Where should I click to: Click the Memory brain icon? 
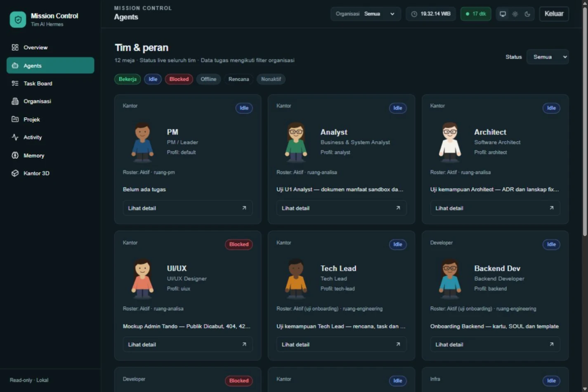coord(15,156)
